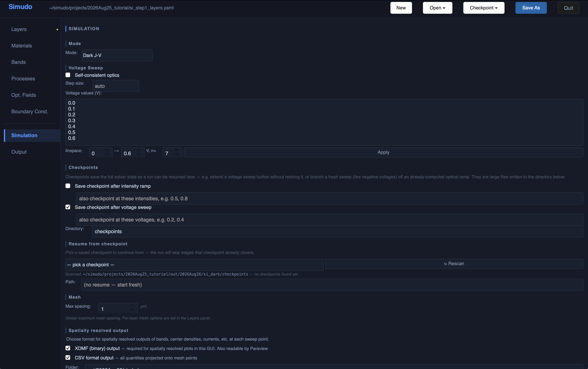Open the Mode selector showing Dark J-V
This screenshot has height=369, width=588.
(117, 55)
